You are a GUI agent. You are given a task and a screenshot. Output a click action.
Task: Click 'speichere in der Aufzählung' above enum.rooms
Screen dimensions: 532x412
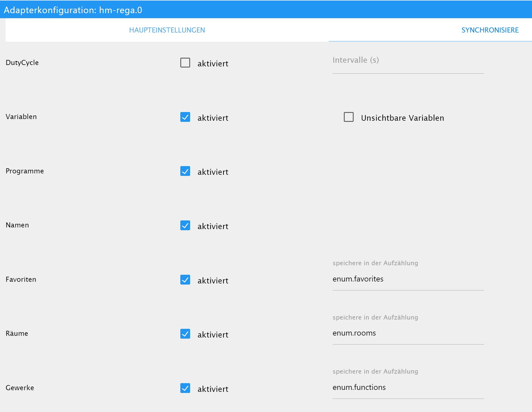point(375,317)
